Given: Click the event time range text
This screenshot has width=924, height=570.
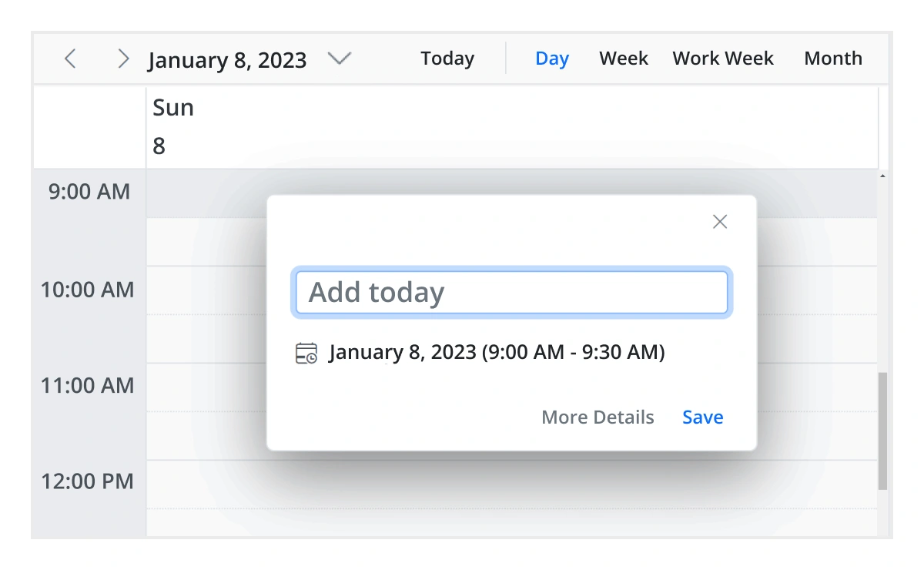Looking at the screenshot, I should [x=497, y=352].
